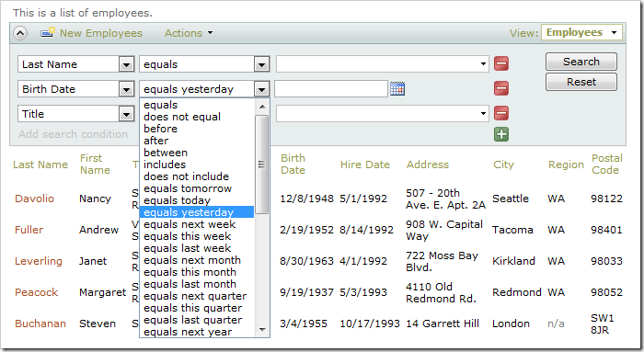Click 'Add search condition' text link
This screenshot has height=352, width=644.
coord(73,134)
